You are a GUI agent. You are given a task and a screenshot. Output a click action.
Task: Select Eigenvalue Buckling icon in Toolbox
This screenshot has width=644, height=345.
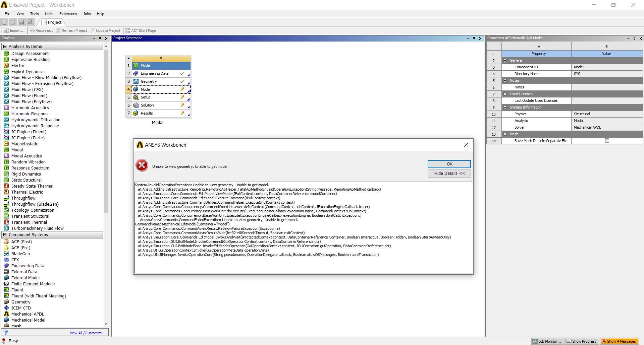(6, 59)
